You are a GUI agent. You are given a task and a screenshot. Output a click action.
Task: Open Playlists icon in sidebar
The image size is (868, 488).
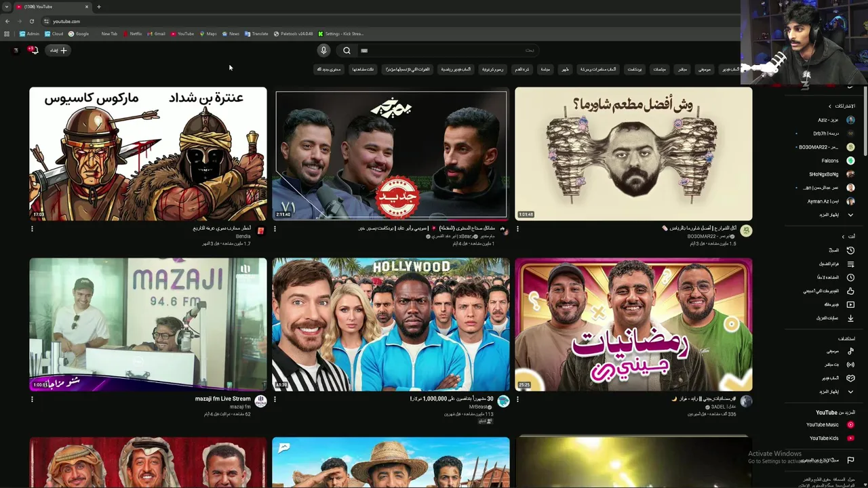[x=850, y=264]
